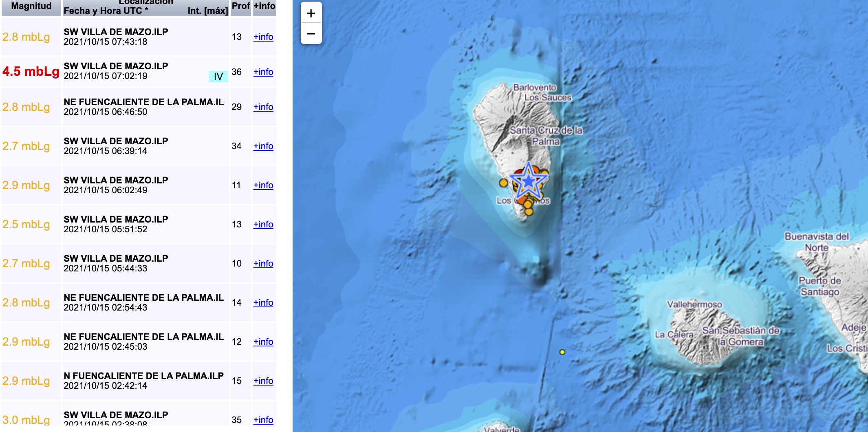Select the 2.5 mbLg magnitude value
The image size is (868, 432).
pyautogui.click(x=26, y=224)
